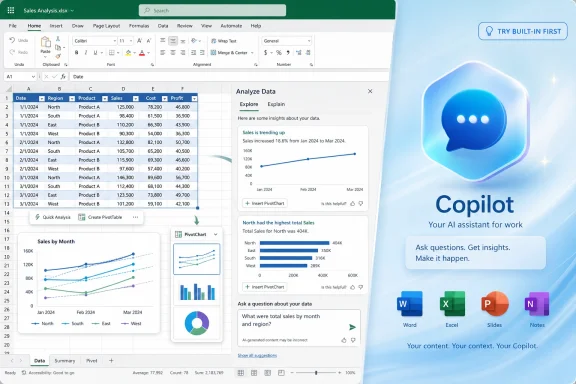Click the align right icon
Image resolution: width=576 pixels, height=384 pixels.
coord(183,53)
